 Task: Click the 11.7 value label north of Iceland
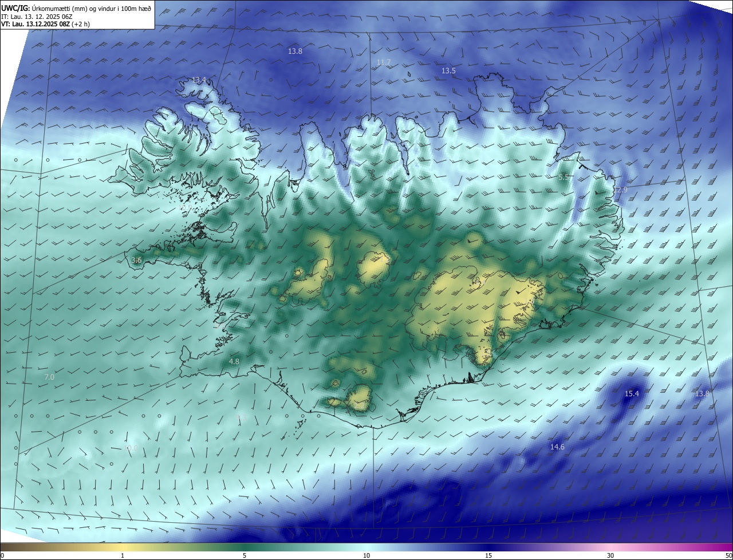tap(384, 62)
